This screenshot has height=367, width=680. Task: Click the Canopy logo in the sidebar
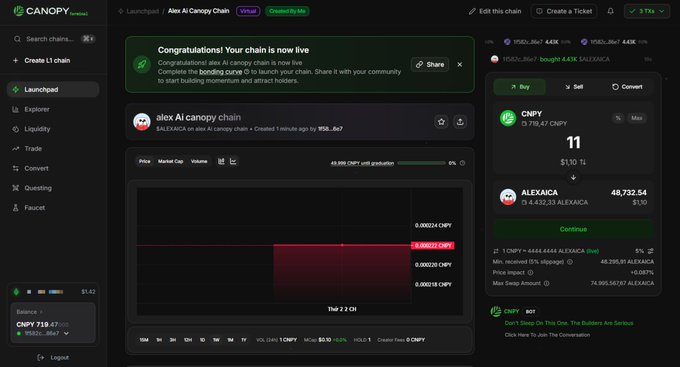pos(50,11)
